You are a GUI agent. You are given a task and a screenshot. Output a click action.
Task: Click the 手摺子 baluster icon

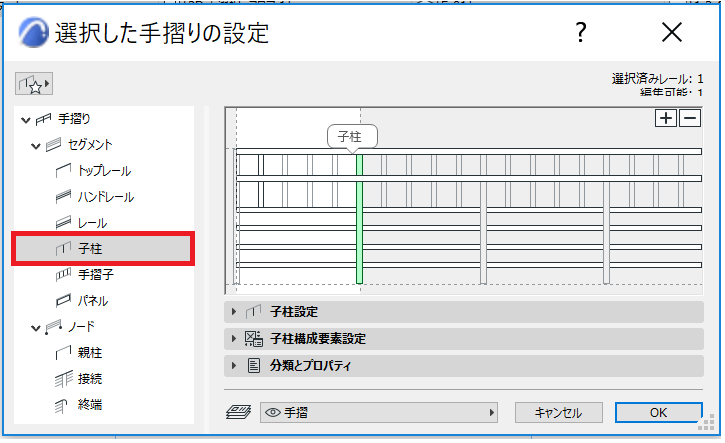point(63,275)
